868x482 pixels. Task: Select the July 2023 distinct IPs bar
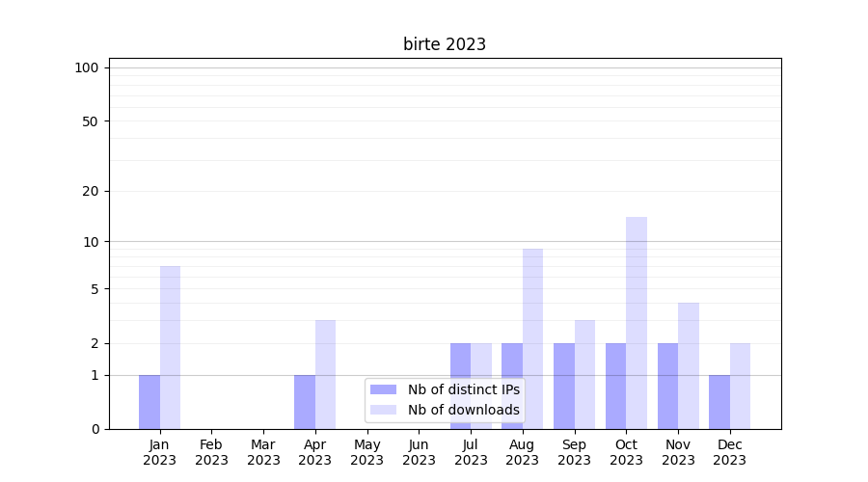461,386
